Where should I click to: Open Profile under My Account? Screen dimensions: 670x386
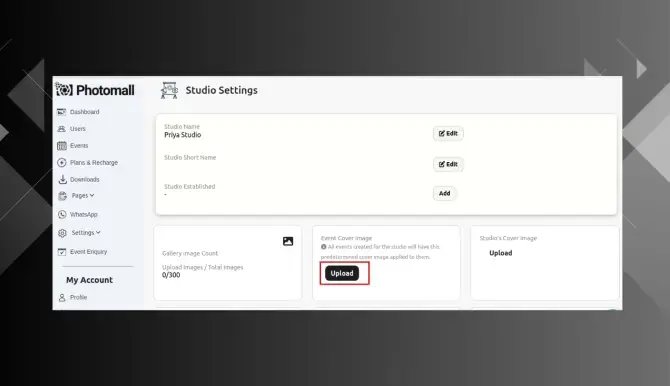(x=79, y=298)
